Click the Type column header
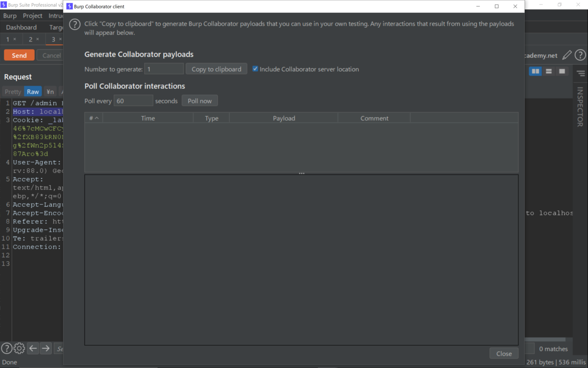 [211, 118]
